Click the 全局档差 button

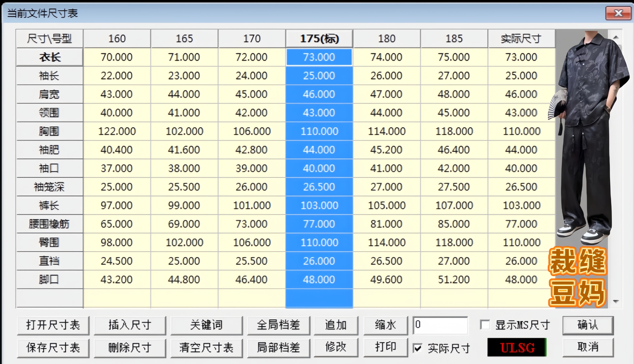tap(278, 325)
